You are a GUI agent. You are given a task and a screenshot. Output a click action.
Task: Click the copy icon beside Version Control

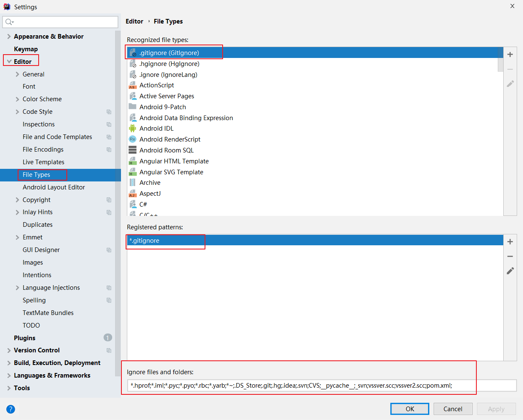(109, 350)
